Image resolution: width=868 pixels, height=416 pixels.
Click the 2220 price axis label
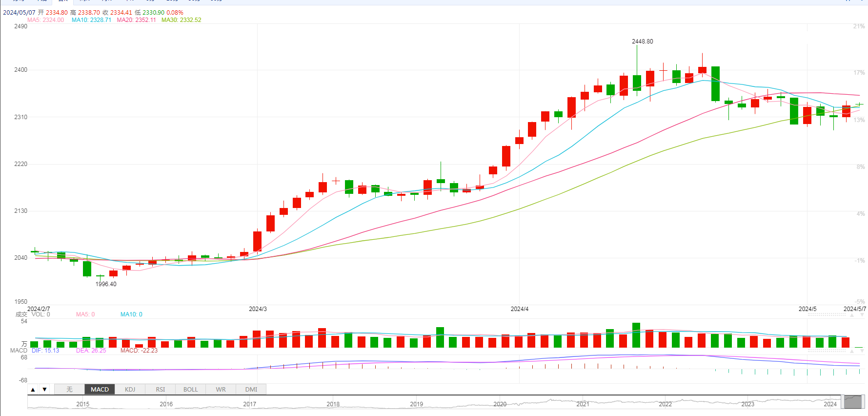tap(21, 164)
